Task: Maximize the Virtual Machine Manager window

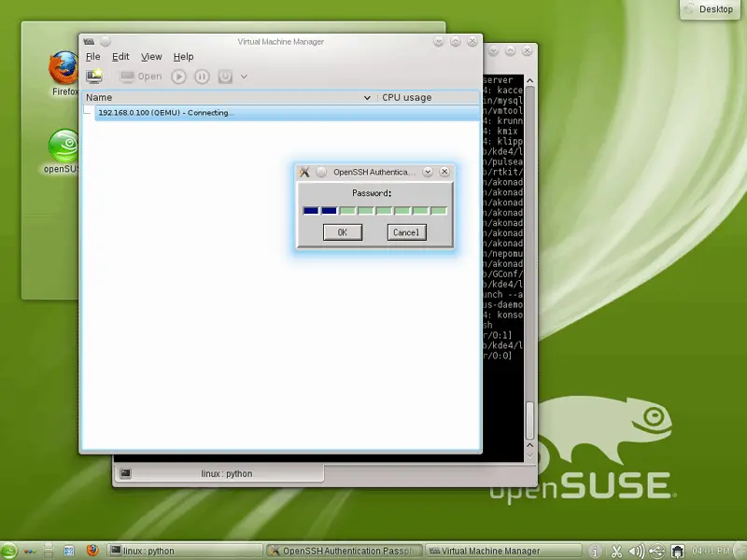Action: tap(456, 41)
